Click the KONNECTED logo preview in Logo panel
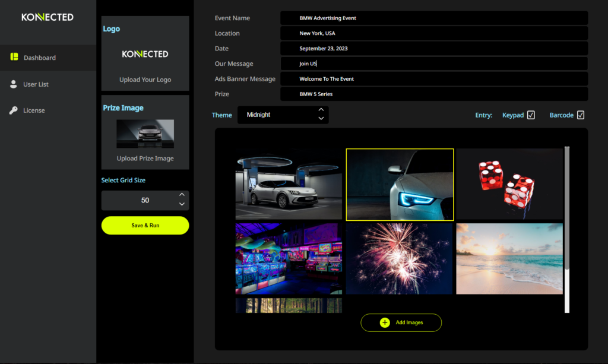Viewport: 608px width, 364px height. coord(145,54)
